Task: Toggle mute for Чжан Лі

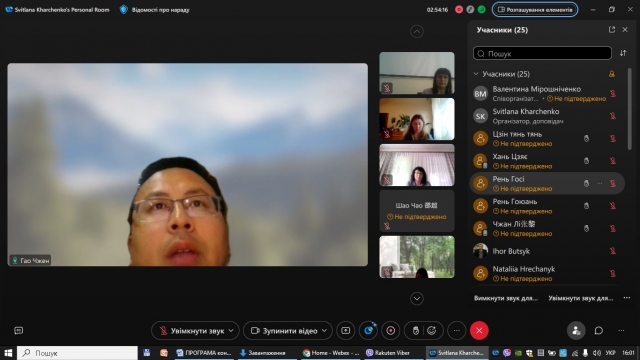Action: coord(613,228)
